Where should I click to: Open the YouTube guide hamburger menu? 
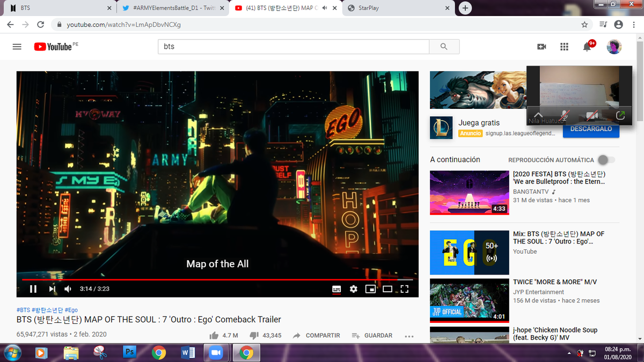[x=17, y=47]
